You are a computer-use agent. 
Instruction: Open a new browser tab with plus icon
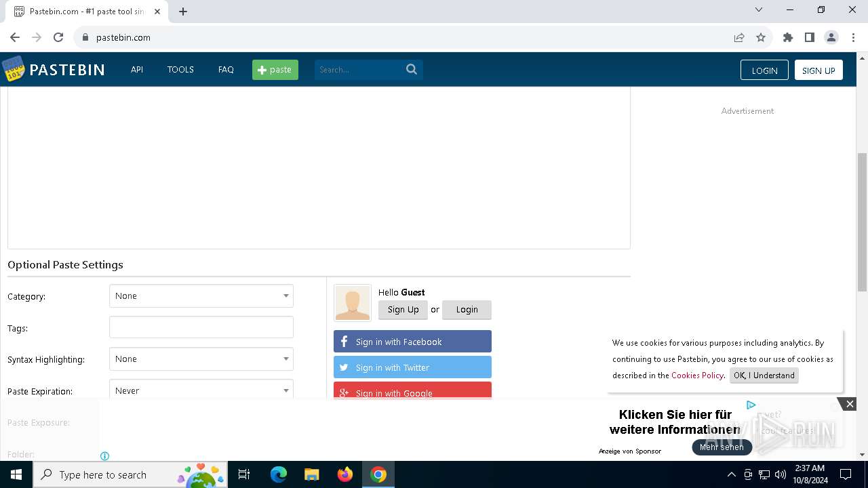[x=183, y=12]
